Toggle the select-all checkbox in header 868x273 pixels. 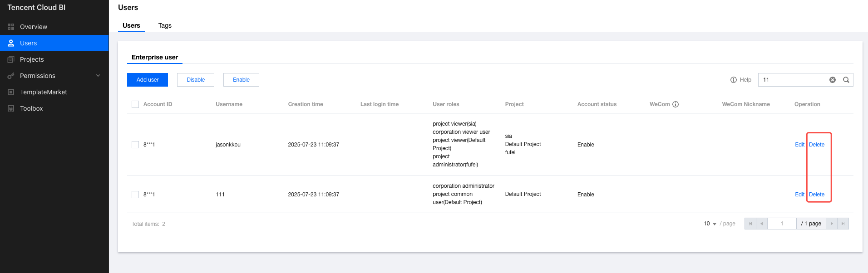coord(135,104)
